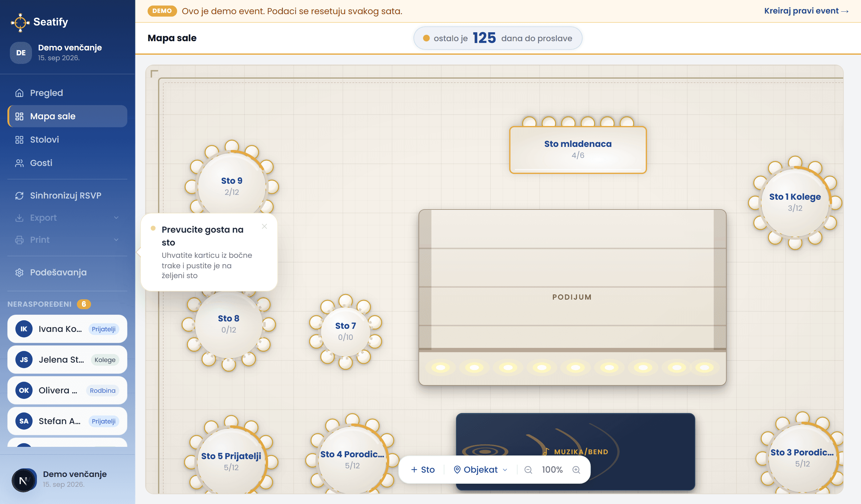The height and width of the screenshot is (504, 861).
Task: Open Stolovi tables icon
Action: click(19, 140)
